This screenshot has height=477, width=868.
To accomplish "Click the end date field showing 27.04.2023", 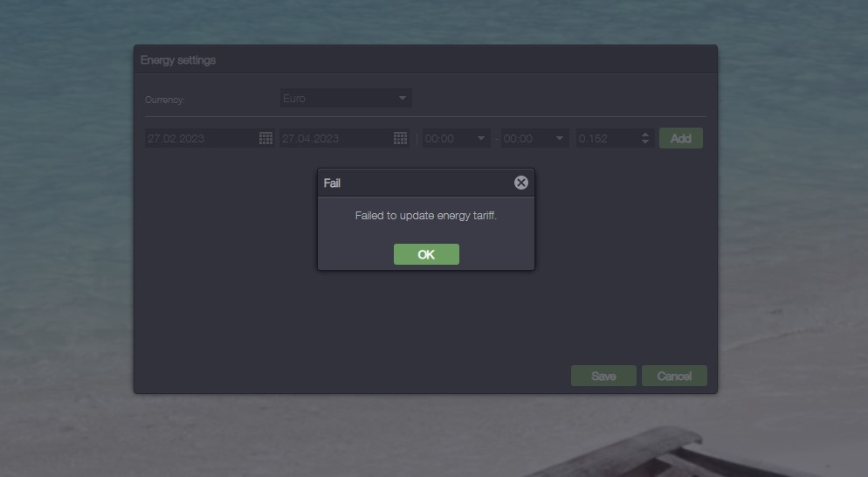I will (x=335, y=138).
